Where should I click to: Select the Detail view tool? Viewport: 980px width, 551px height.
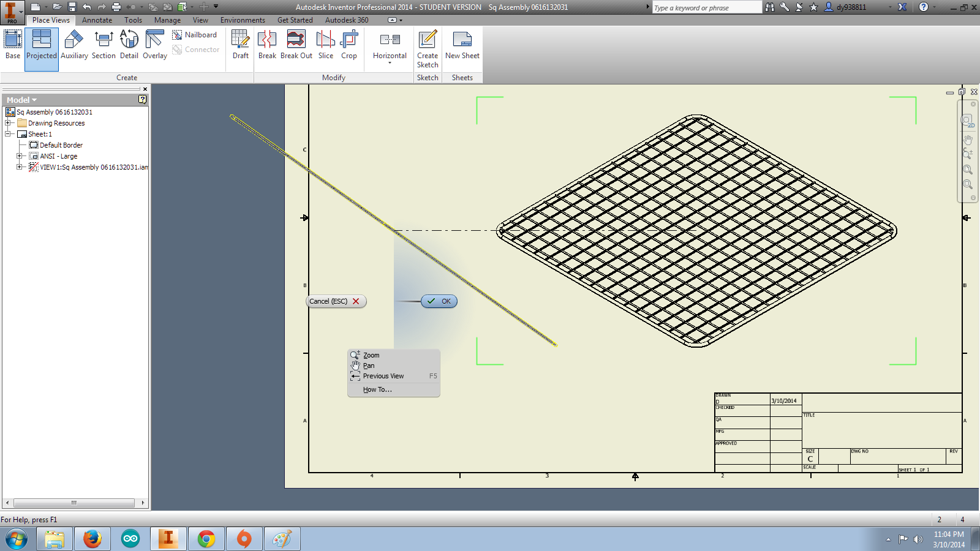[x=129, y=46]
